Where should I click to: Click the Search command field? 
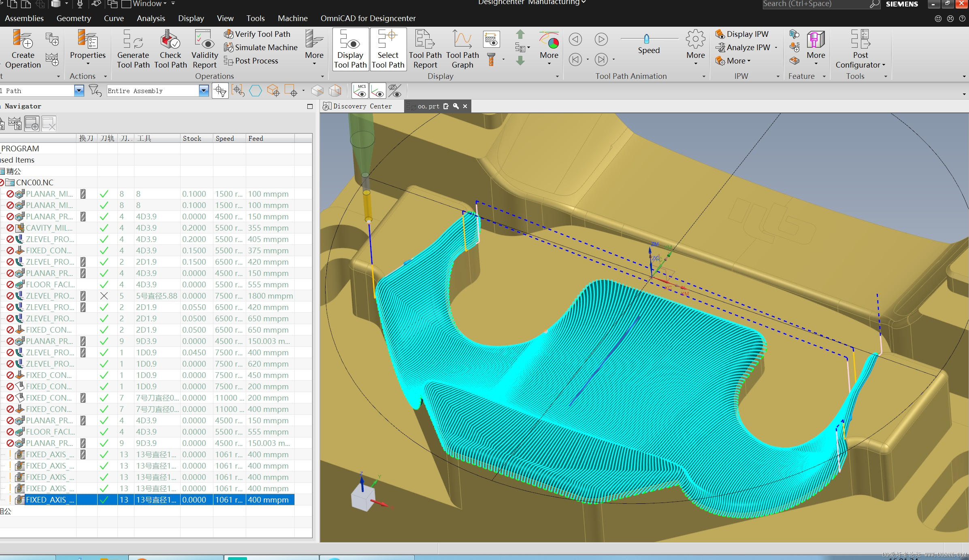(x=816, y=4)
